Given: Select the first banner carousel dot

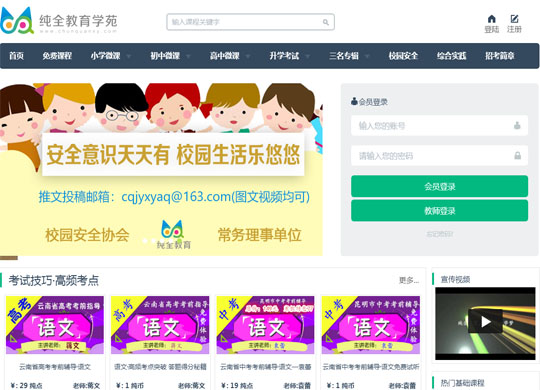Looking at the screenshot, I should pyautogui.click(x=145, y=240).
